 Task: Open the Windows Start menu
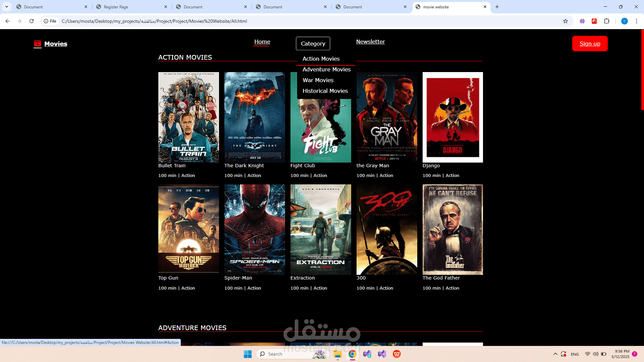(248, 354)
